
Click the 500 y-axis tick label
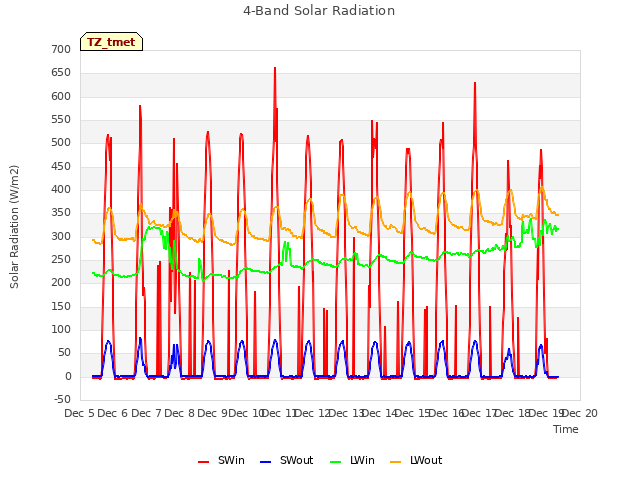(61, 143)
